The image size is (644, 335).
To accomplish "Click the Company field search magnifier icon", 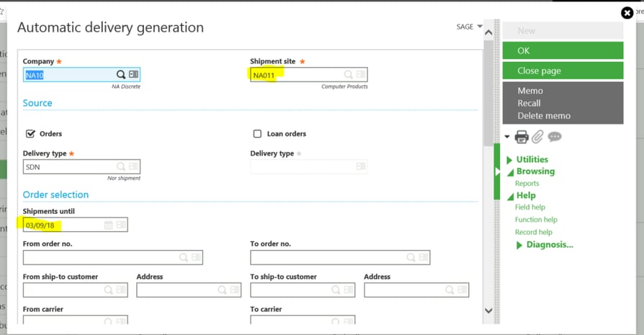I will pos(121,74).
